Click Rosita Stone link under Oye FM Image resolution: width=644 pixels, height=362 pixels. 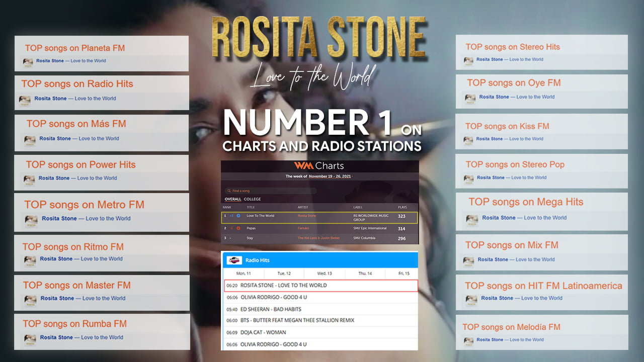(x=494, y=97)
